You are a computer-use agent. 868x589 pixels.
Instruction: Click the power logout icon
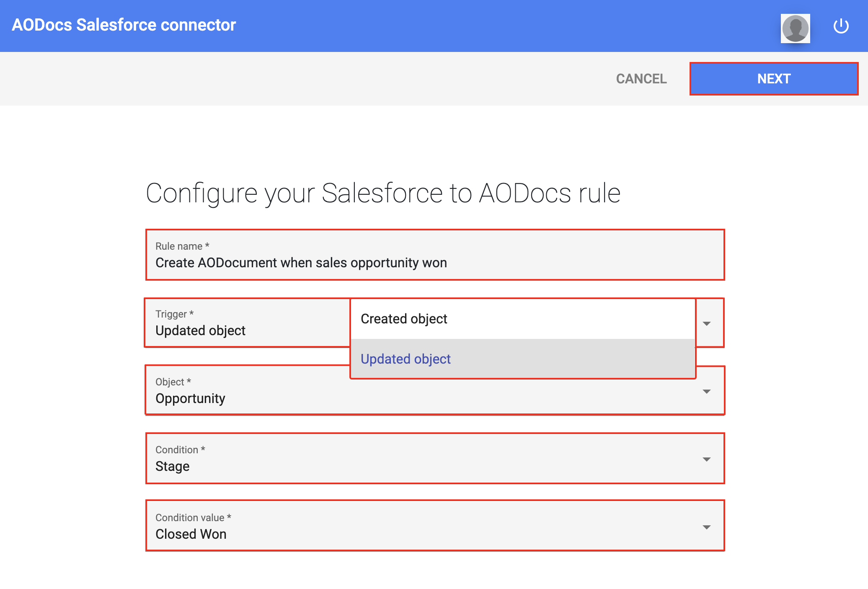tap(841, 26)
